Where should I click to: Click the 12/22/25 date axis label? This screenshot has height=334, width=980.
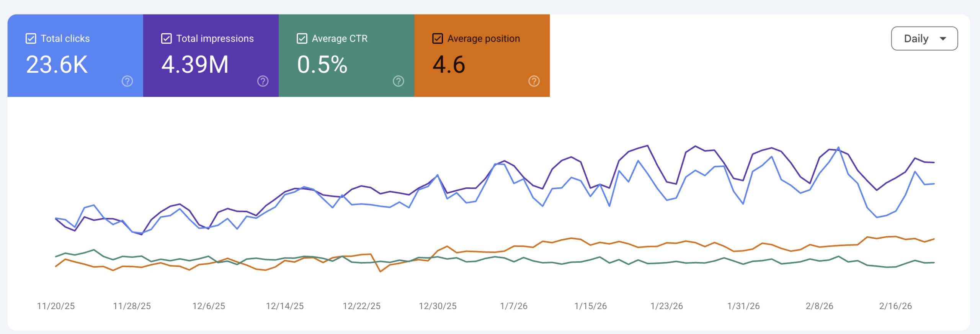[x=361, y=306]
